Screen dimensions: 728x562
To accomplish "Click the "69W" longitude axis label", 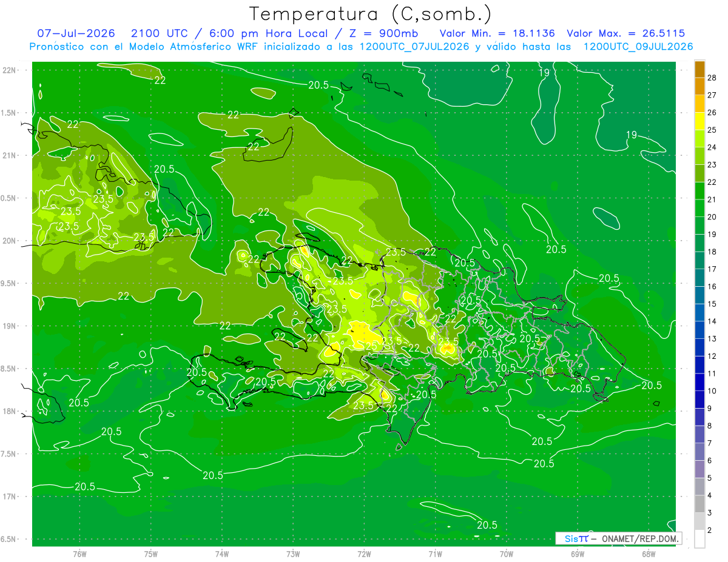I will [578, 555].
